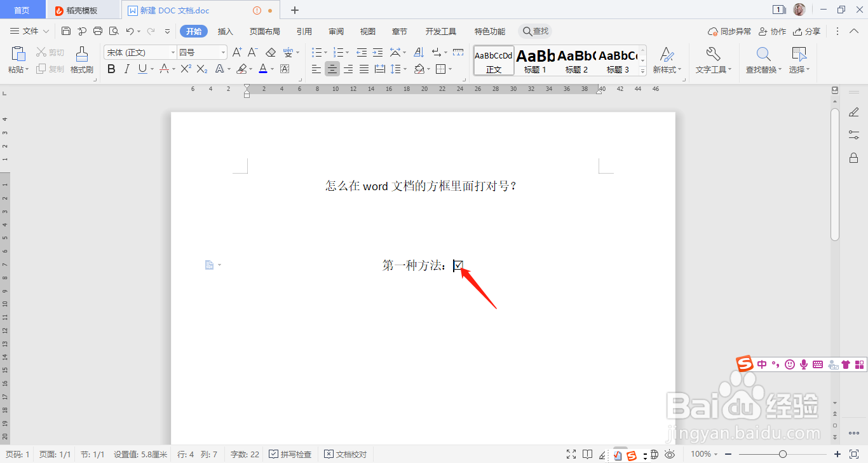Viewport: 868px width, 463px height.
Task: Click 文字工具 text tool icon
Action: pyautogui.click(x=712, y=60)
